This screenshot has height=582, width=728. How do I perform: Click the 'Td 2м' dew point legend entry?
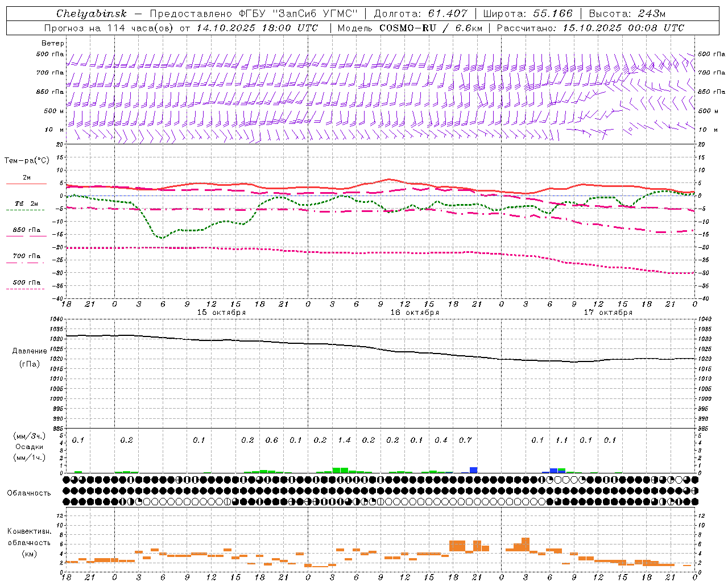click(x=26, y=203)
